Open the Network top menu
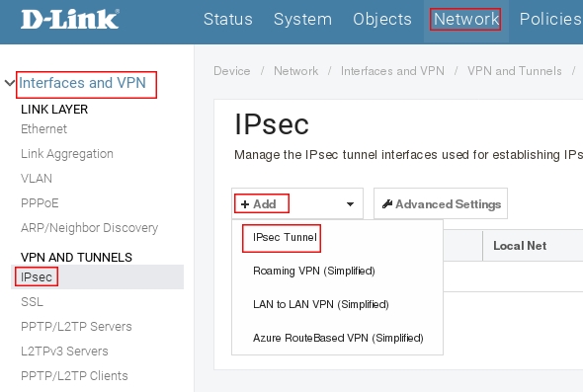583x392 pixels. [x=466, y=20]
